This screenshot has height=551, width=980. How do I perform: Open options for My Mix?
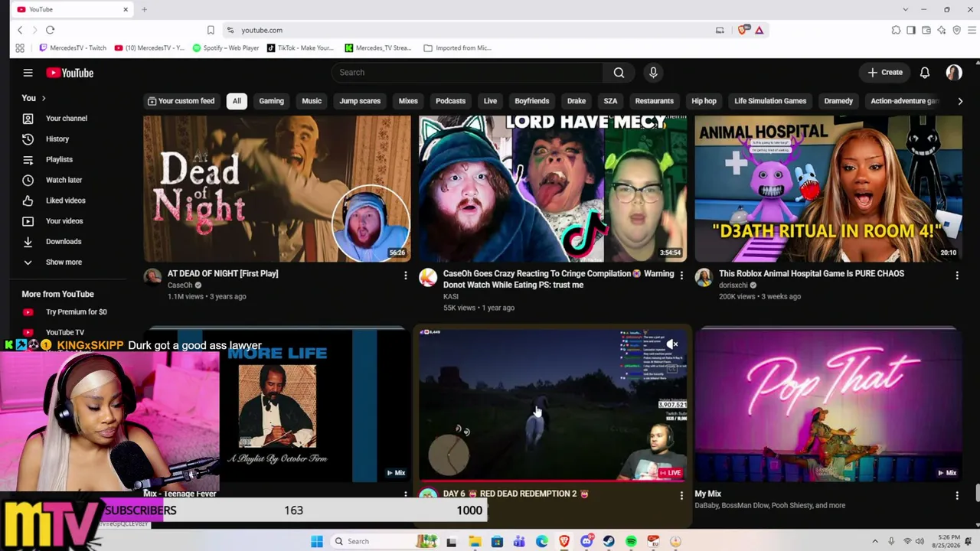pyautogui.click(x=957, y=495)
